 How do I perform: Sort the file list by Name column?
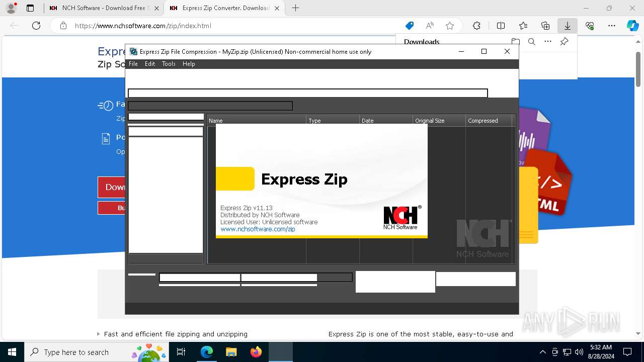256,121
